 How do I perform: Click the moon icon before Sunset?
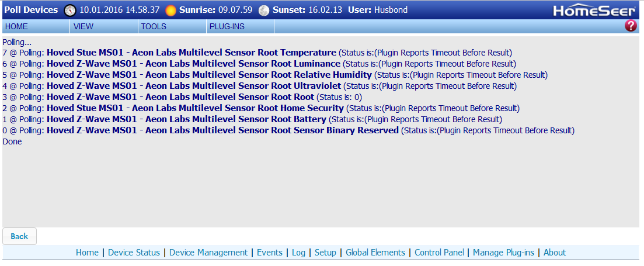coord(264,11)
